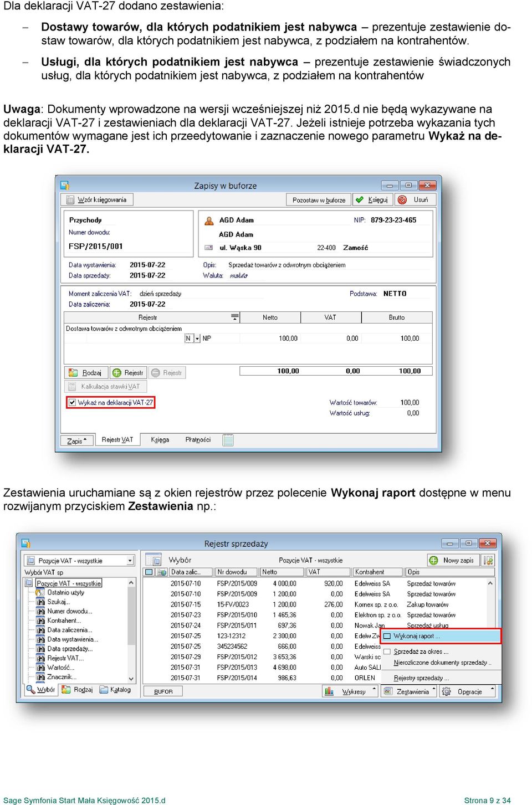
Task: Sort by Kontrahent column header
Action: 378,572
